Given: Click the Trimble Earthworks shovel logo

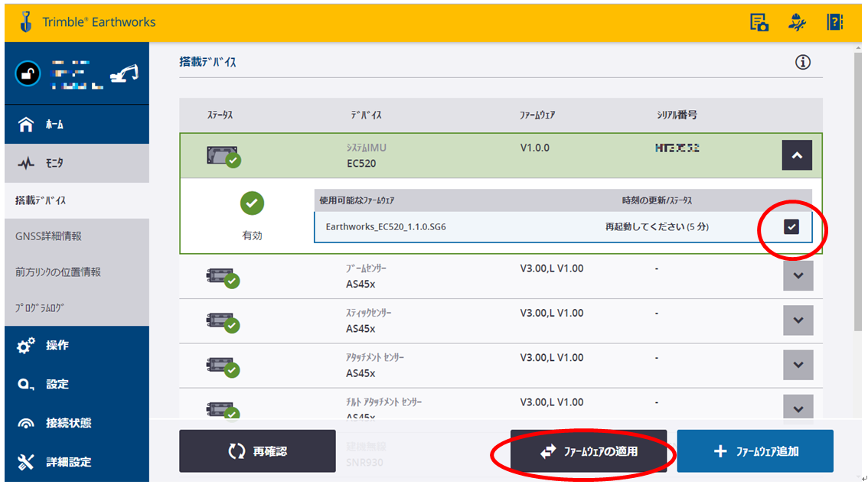Looking at the screenshot, I should [x=26, y=21].
